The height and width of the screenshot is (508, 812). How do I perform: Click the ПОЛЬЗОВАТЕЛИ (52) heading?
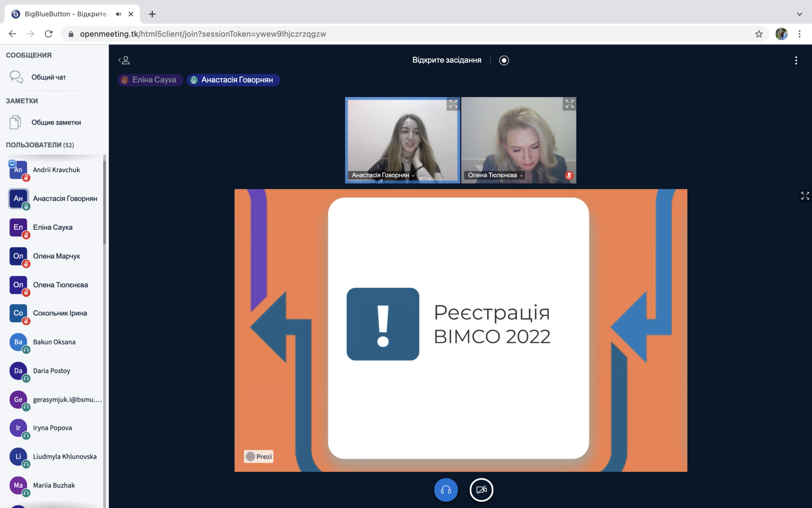(x=40, y=145)
